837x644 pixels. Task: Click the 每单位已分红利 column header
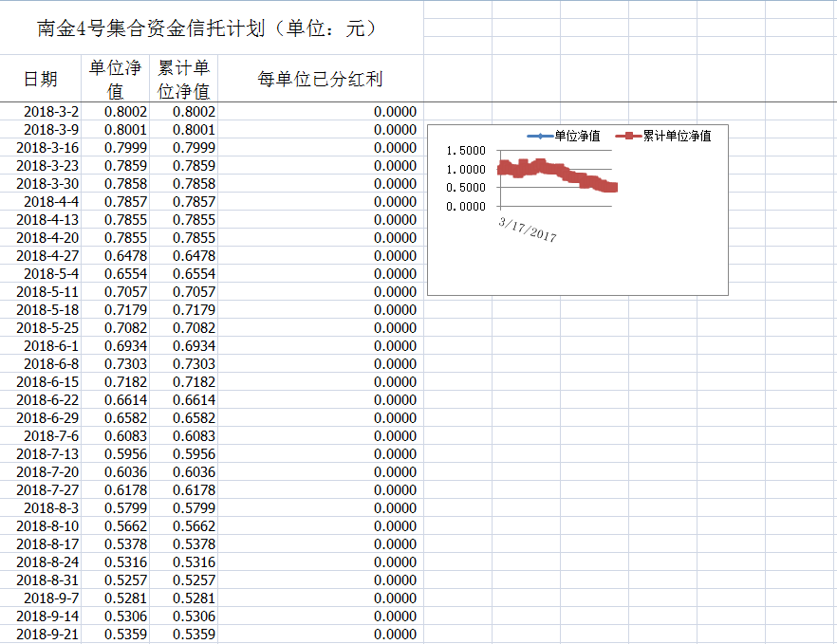tap(321, 79)
